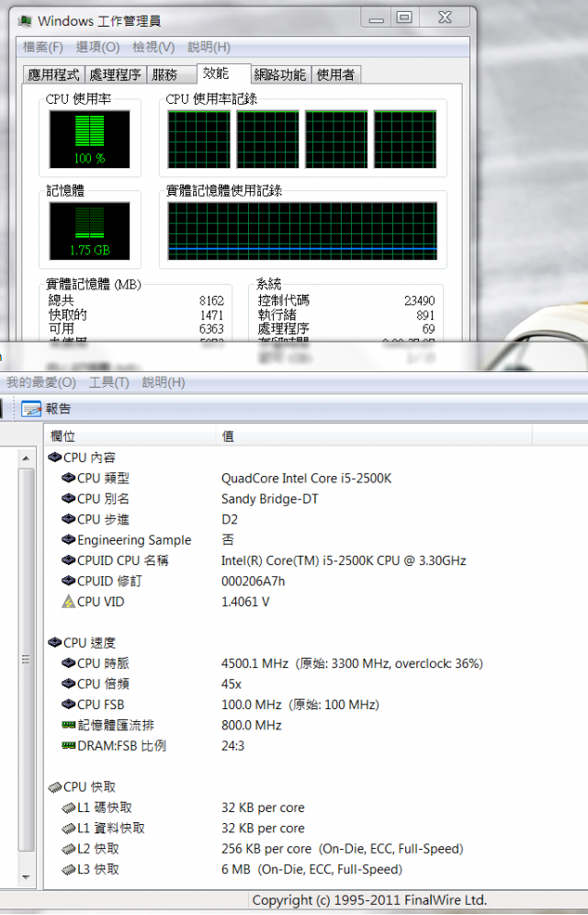Click the Copyright FinalWire Ltd. status bar text

(369, 899)
